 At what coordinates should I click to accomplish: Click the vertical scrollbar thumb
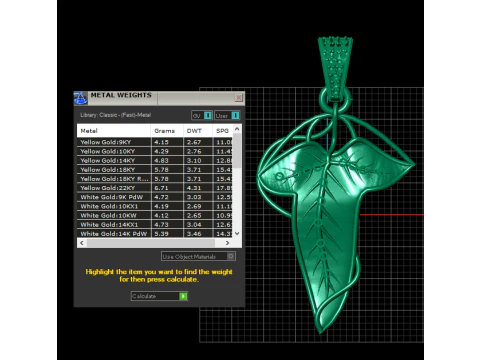(237, 151)
